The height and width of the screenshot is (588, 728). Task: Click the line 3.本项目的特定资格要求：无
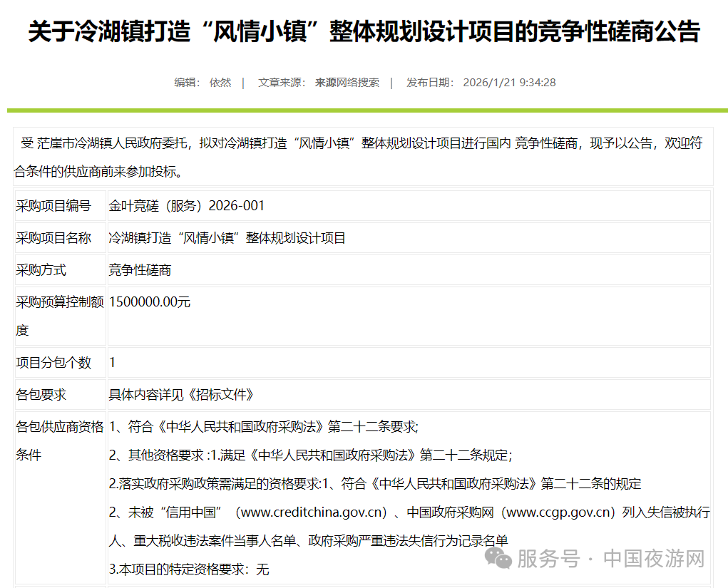[189, 569]
